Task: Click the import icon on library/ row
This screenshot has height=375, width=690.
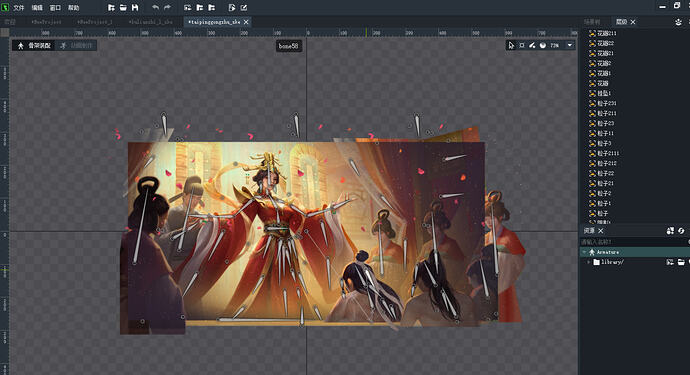Action: [670, 262]
